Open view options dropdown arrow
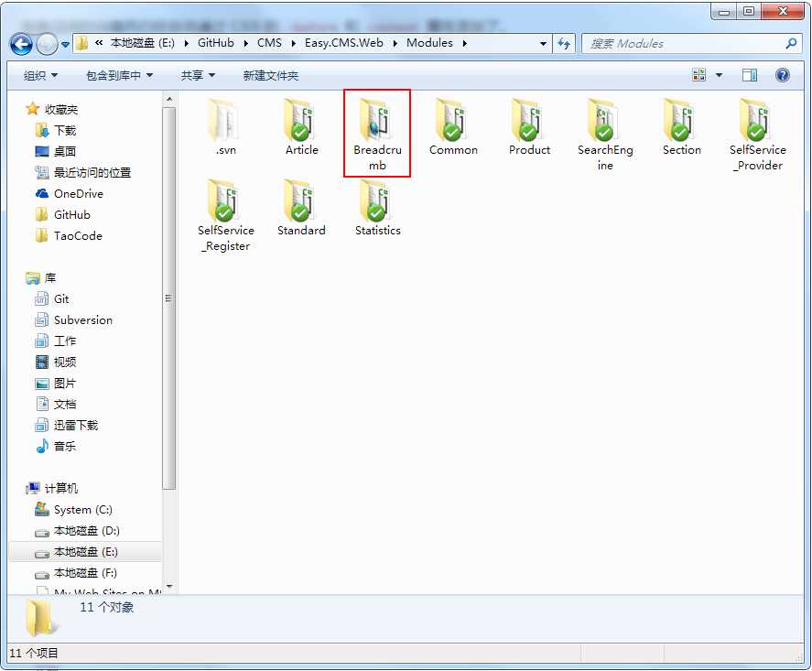The height and width of the screenshot is (671, 812). [719, 75]
